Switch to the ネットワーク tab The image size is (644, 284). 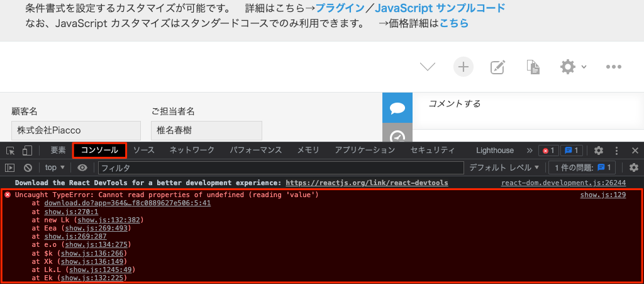(x=192, y=151)
